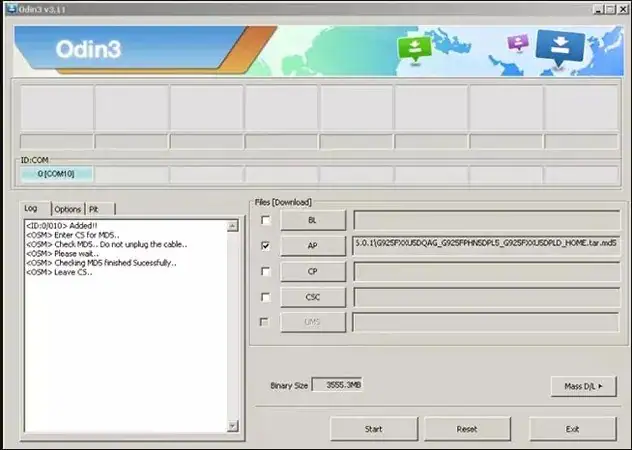Viewport: 632px width, 450px height.
Task: Select the 0:[COM10] port slot
Action: pos(56,174)
